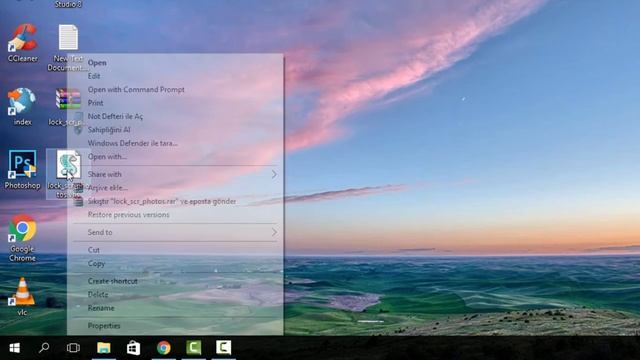Open the taskbar search icon

point(44,348)
